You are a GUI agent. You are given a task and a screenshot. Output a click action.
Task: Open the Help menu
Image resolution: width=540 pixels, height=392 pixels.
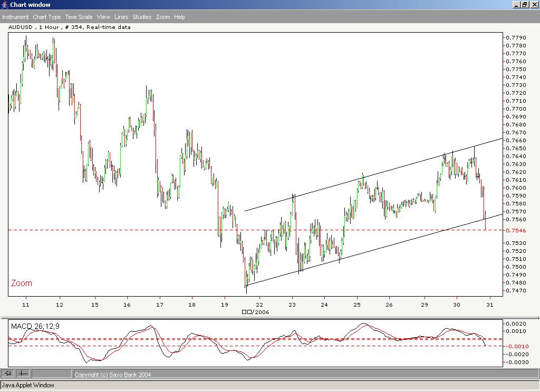click(179, 17)
